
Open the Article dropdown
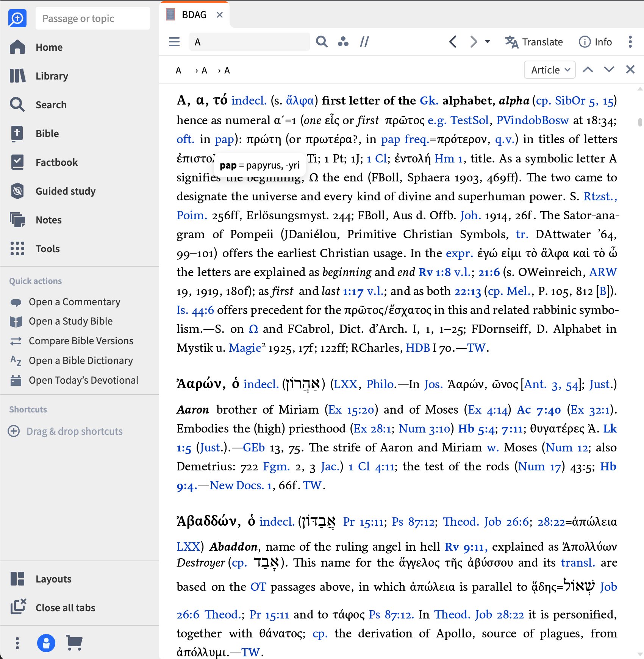point(550,70)
